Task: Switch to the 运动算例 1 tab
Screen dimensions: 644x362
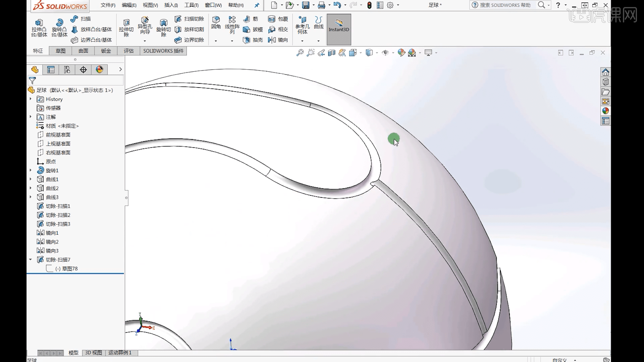Action: click(x=120, y=353)
